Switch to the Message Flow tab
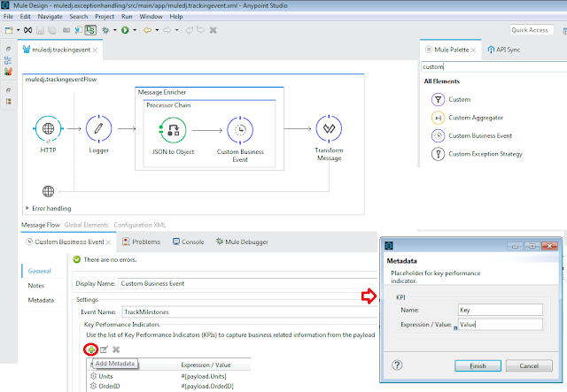Image resolution: width=567 pixels, height=392 pixels. [x=41, y=225]
